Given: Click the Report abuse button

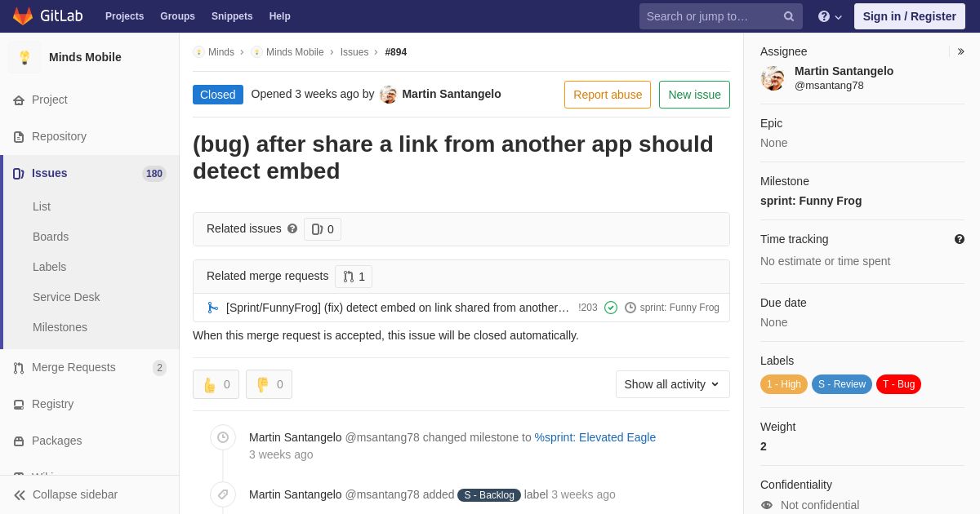Looking at the screenshot, I should coord(608,95).
